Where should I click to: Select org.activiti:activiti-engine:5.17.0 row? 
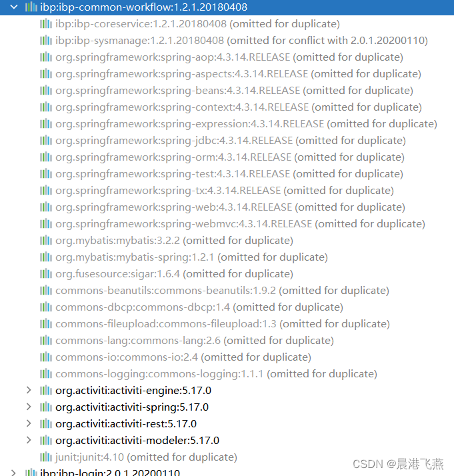(x=133, y=391)
